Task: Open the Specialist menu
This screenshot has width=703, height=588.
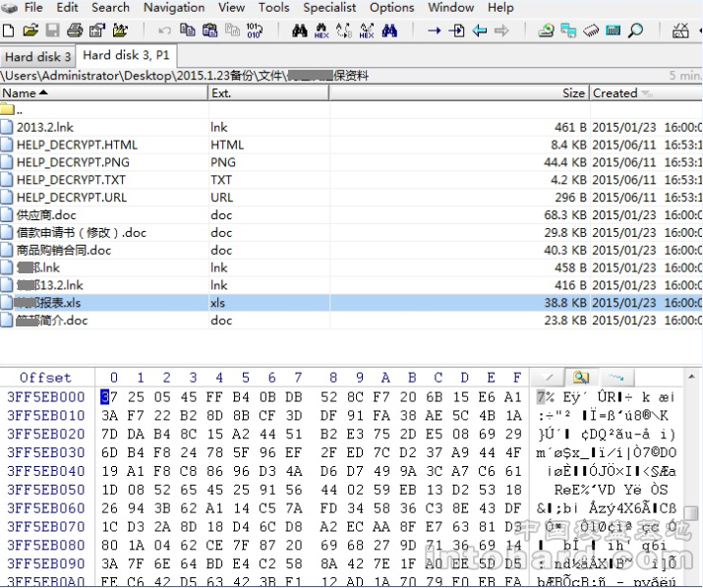Action: (329, 8)
